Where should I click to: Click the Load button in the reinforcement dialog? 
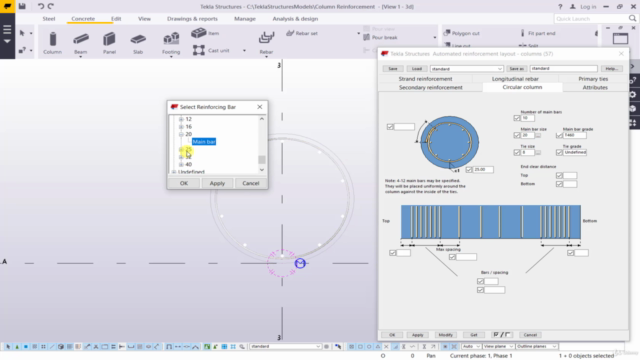click(x=417, y=69)
